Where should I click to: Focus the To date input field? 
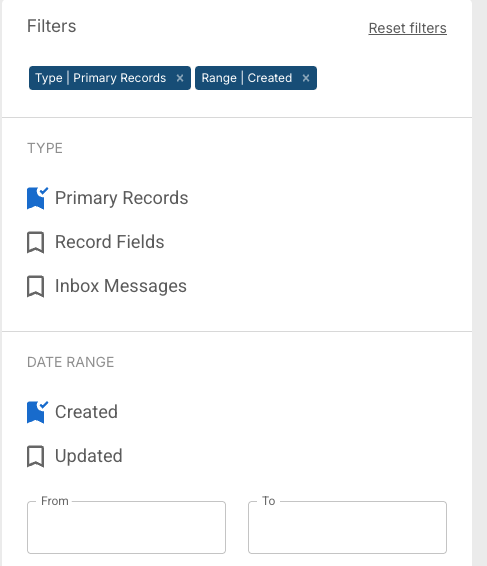pos(347,527)
